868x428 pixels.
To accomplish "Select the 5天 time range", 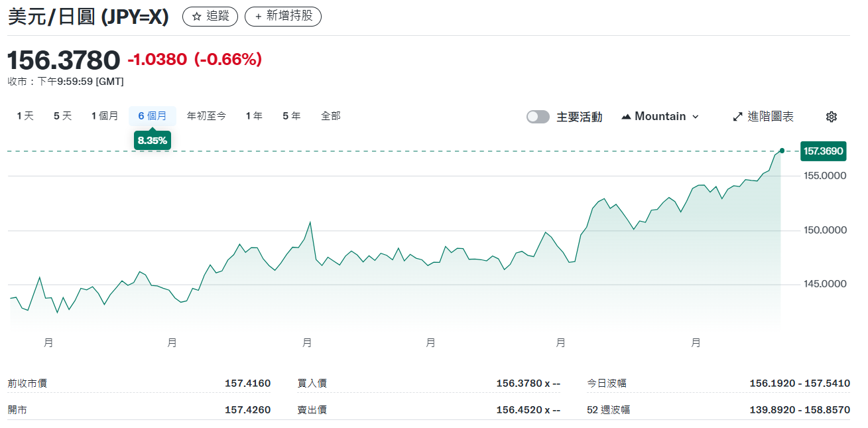I will point(62,116).
